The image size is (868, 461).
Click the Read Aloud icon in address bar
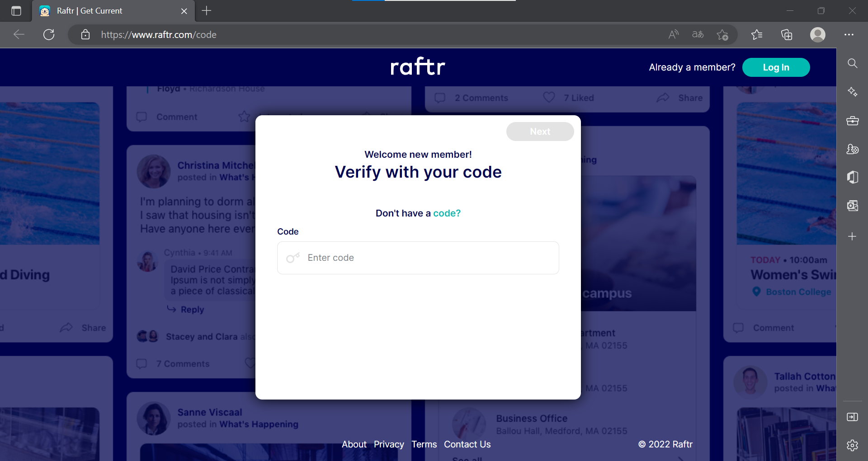point(674,35)
